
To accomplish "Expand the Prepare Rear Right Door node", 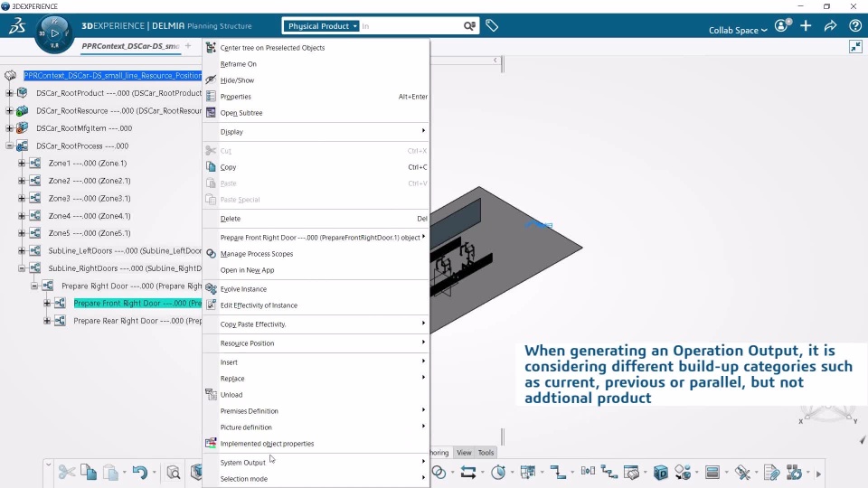I will [x=47, y=321].
